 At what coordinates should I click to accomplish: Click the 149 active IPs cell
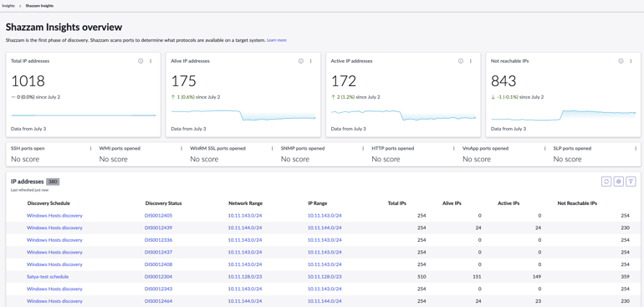[x=537, y=277]
